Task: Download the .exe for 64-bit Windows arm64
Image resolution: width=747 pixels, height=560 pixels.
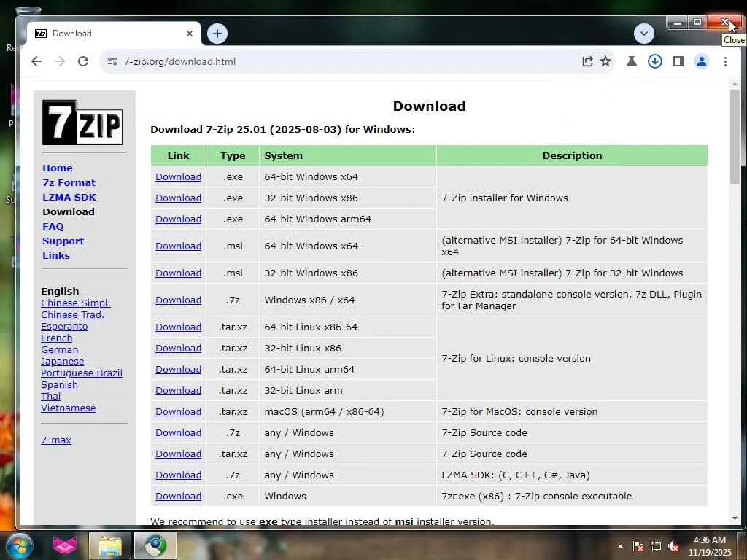Action: 178,219
